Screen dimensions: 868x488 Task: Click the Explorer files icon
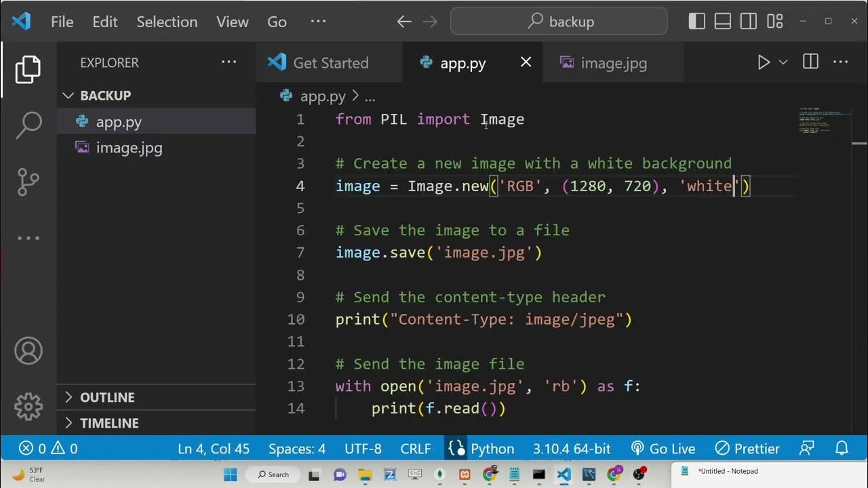coord(28,70)
